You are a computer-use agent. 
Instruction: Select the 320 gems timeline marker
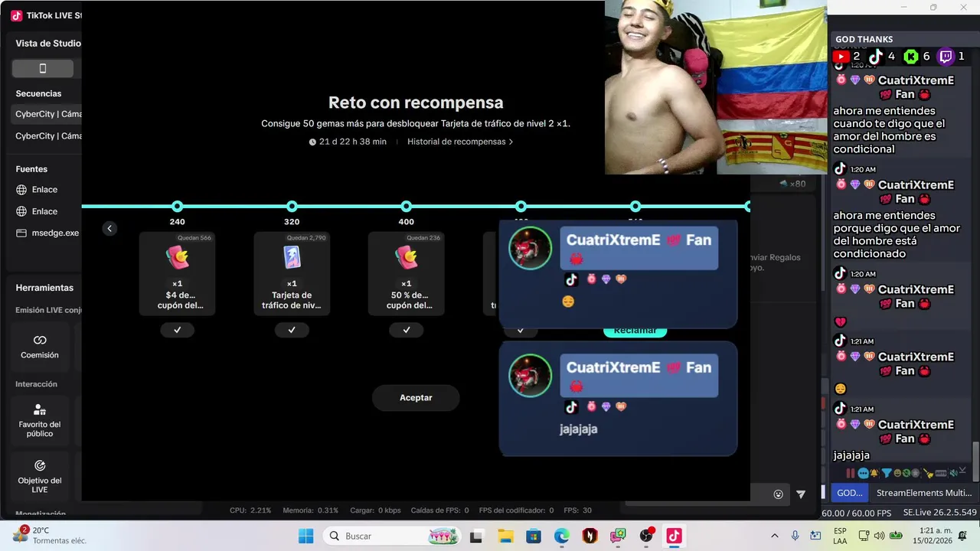click(292, 207)
